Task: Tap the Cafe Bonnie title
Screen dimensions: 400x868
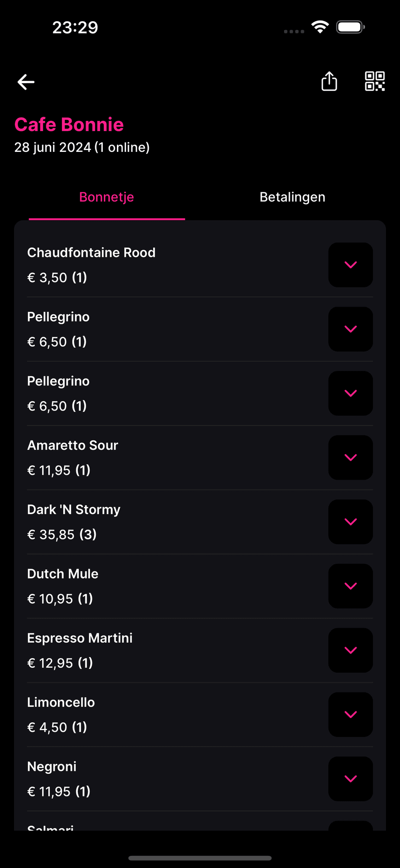Action: (x=69, y=125)
